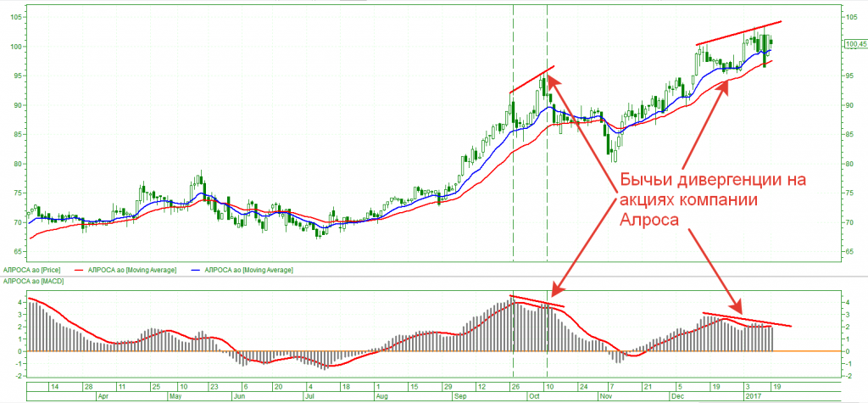This screenshot has width=868, height=403.
Task: Select Jul on the date axis
Action: tap(309, 395)
